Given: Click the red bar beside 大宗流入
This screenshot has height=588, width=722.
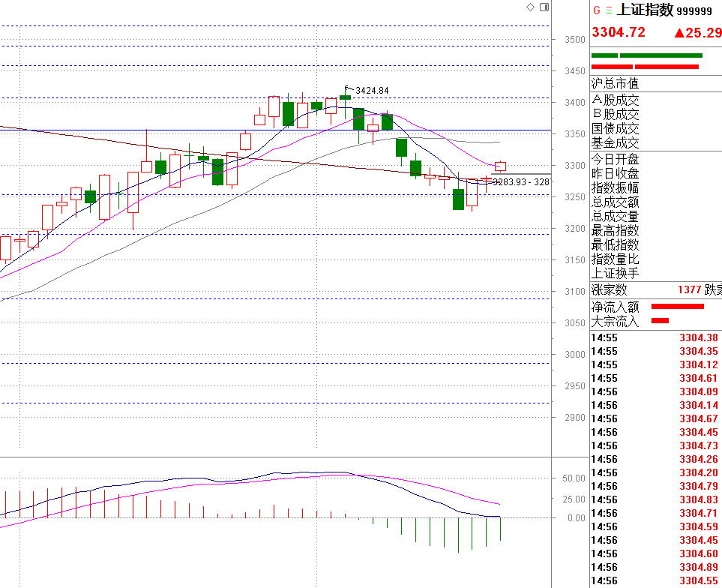Looking at the screenshot, I should (661, 320).
